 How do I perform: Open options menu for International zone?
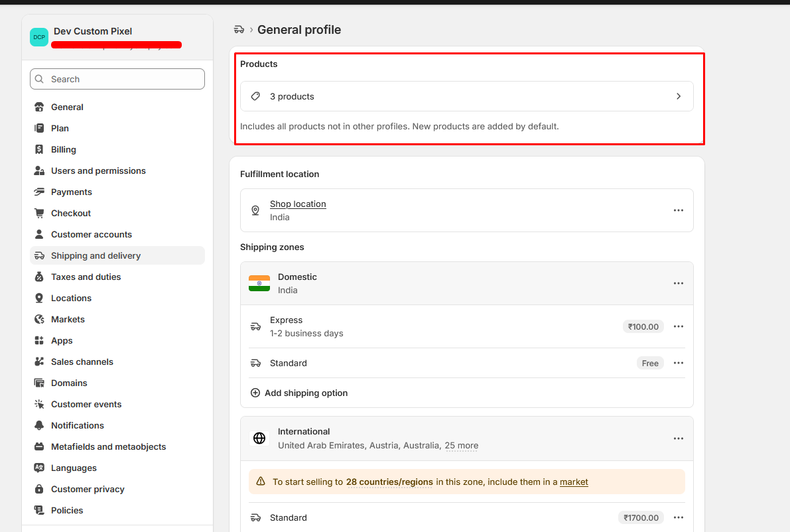678,438
